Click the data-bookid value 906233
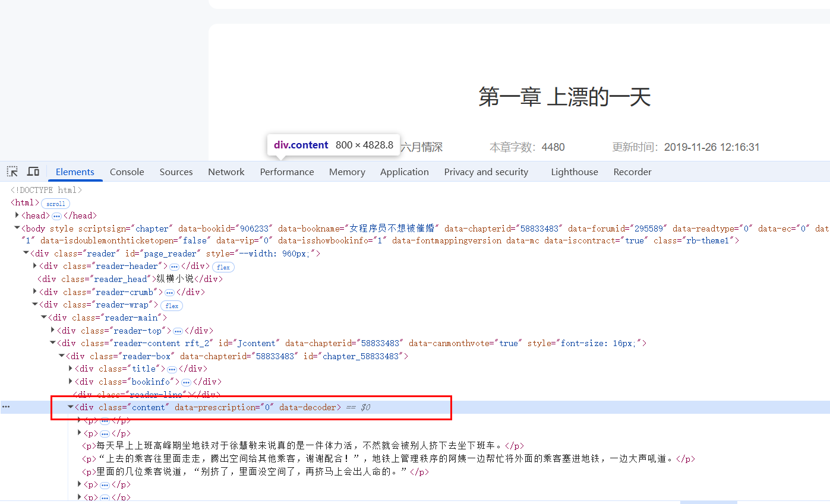The width and height of the screenshot is (830, 504). point(255,229)
